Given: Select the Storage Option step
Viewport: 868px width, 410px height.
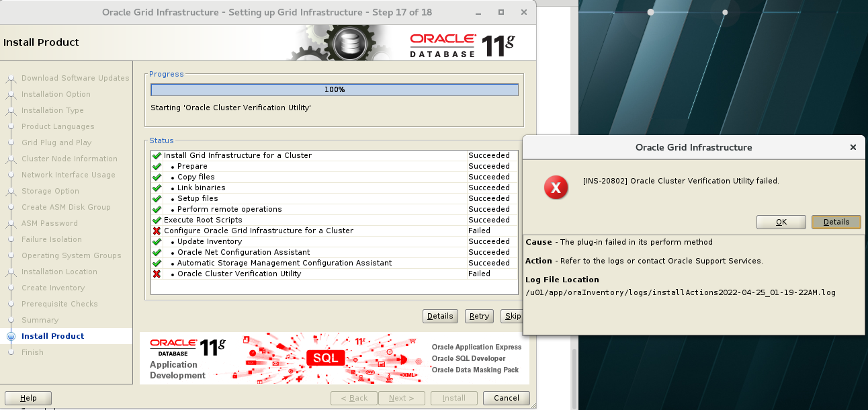Looking at the screenshot, I should click(x=50, y=191).
